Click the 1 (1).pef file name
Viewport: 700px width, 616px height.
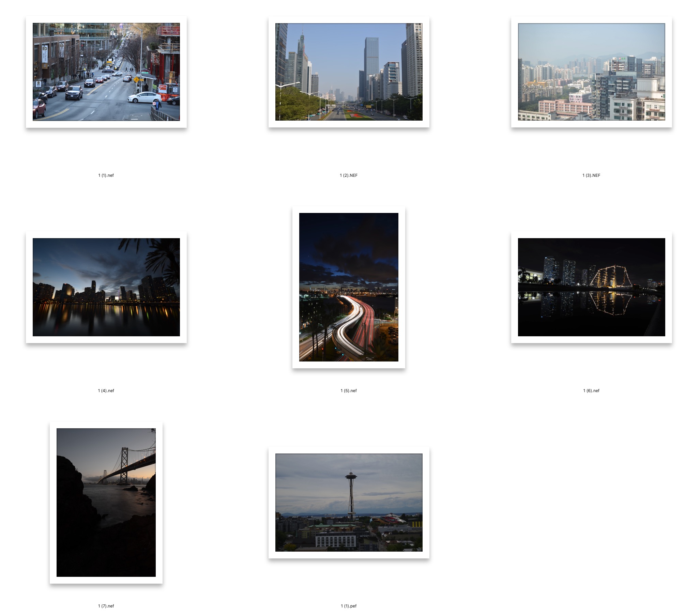coord(349,606)
